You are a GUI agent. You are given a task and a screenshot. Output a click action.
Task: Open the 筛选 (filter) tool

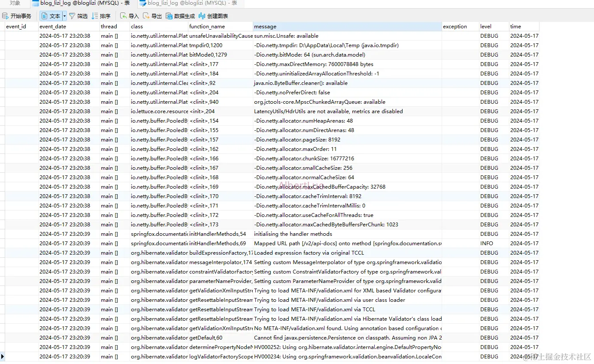[x=78, y=16]
